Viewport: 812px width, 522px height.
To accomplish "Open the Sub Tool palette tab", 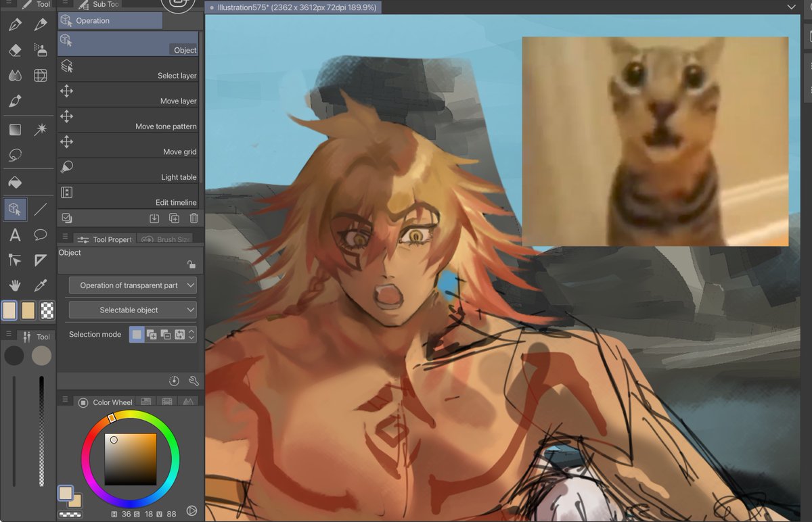I will (98, 4).
